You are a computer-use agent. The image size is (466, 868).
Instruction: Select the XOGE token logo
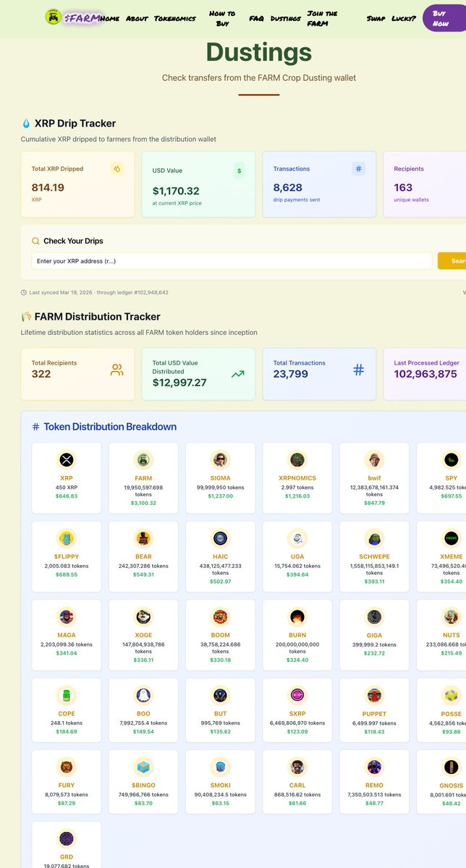[x=143, y=616]
